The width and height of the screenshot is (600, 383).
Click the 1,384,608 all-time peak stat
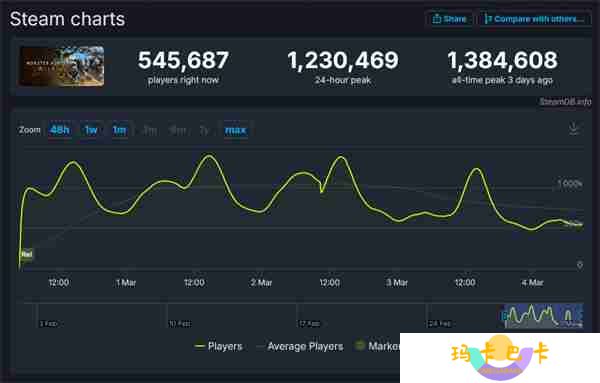pos(502,60)
